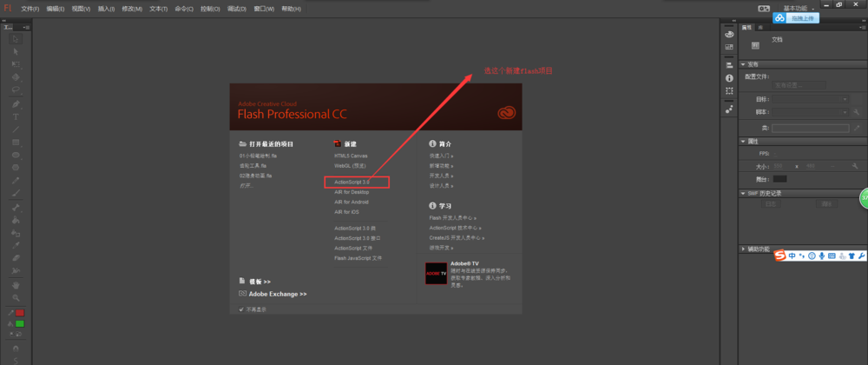Click the Baidu cloud upload icon
The width and height of the screenshot is (868, 365).
tap(779, 18)
